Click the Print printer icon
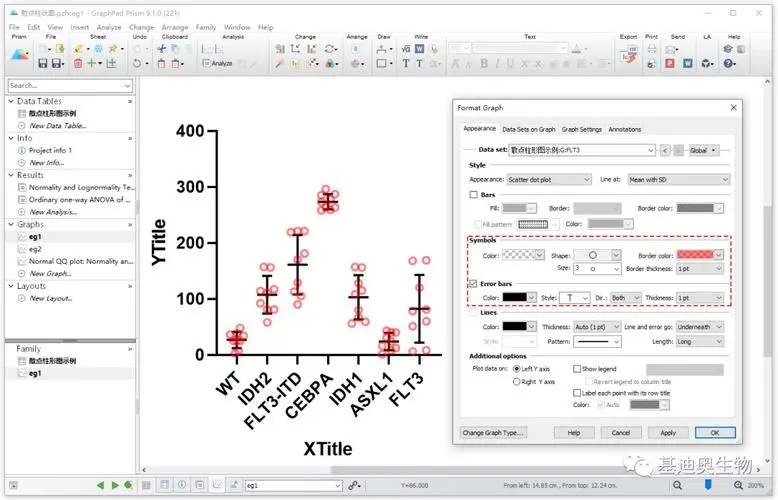 [x=652, y=49]
